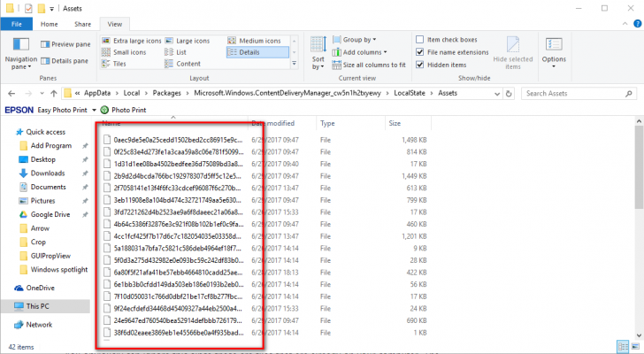Sort by the Size column header
The height and width of the screenshot is (354, 644).
coord(409,123)
